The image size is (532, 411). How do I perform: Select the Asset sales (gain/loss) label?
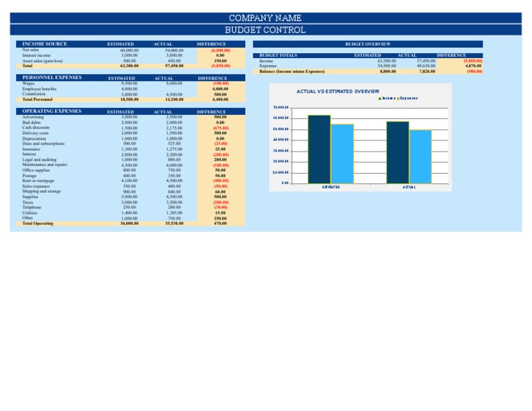[42, 61]
